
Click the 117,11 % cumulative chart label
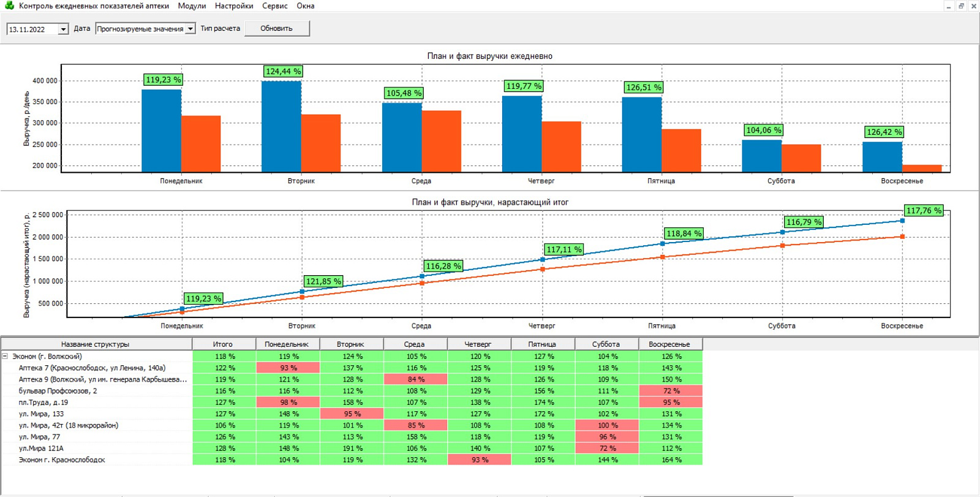pos(564,249)
